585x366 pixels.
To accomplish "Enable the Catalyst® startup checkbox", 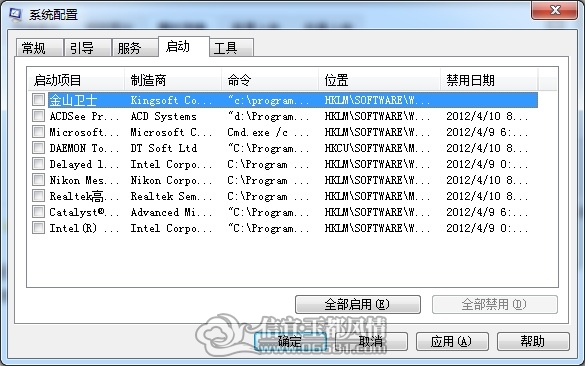I will click(38, 212).
